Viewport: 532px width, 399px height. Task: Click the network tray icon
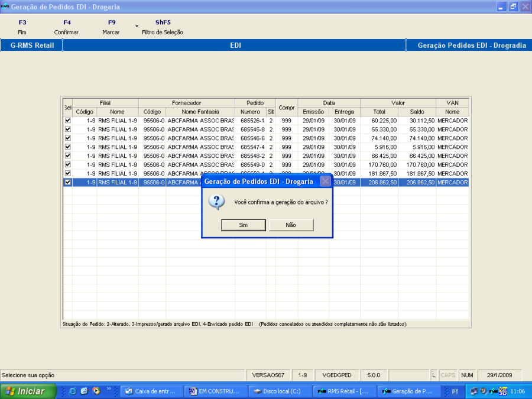coord(474,391)
